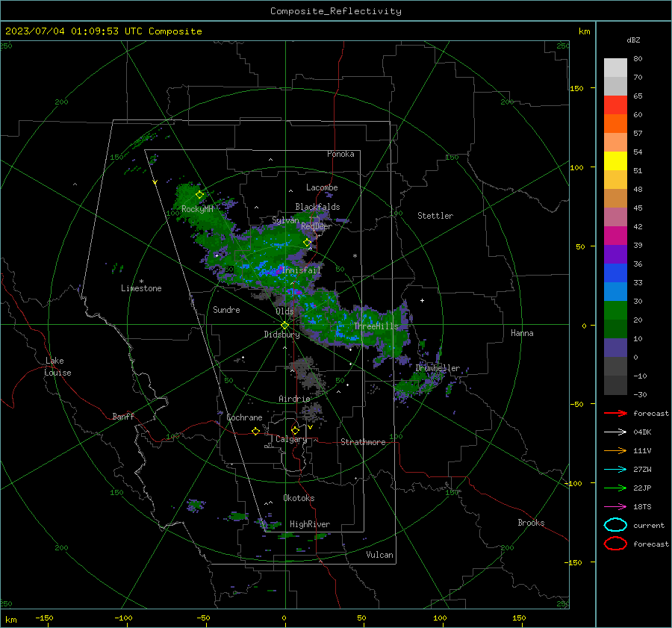Viewport: 672px width, 628px height.
Task: Click the Drumheller city label
Action: [x=438, y=368]
